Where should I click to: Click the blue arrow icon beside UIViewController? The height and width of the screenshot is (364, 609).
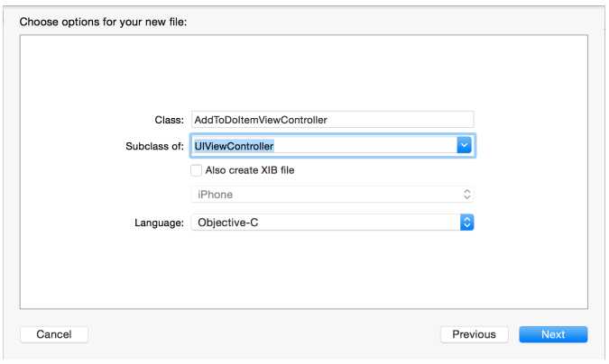click(465, 145)
